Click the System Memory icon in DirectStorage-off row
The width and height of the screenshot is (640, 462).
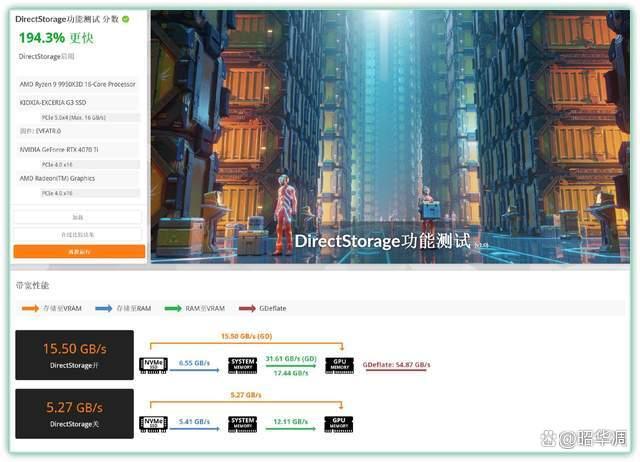(242, 424)
